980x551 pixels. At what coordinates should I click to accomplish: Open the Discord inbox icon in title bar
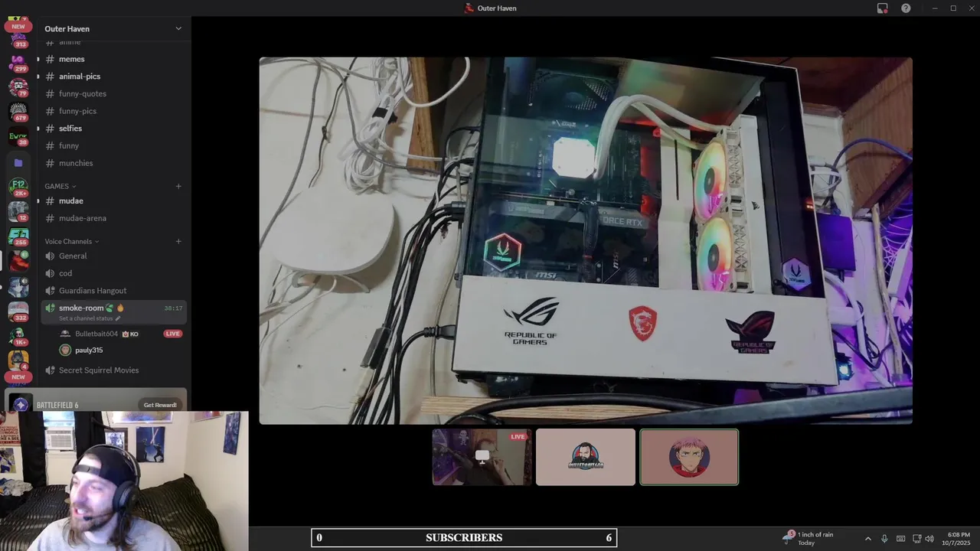tap(882, 8)
